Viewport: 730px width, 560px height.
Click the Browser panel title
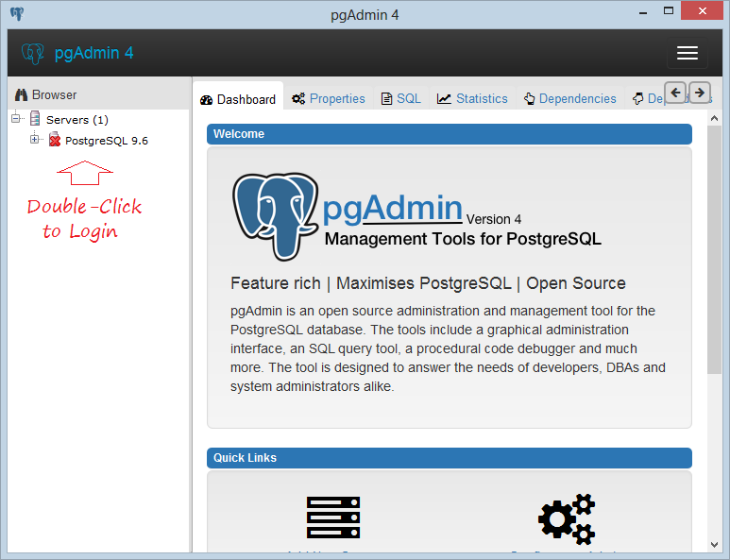(x=55, y=95)
